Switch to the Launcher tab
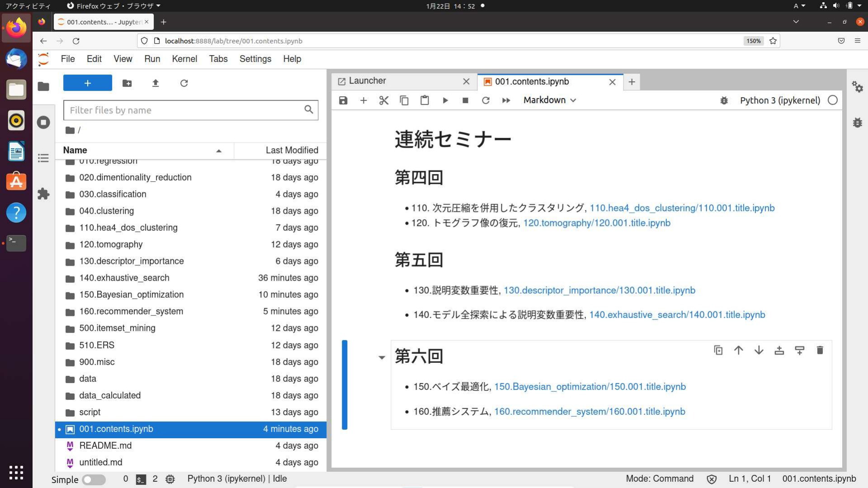Image resolution: width=868 pixels, height=488 pixels. point(367,81)
